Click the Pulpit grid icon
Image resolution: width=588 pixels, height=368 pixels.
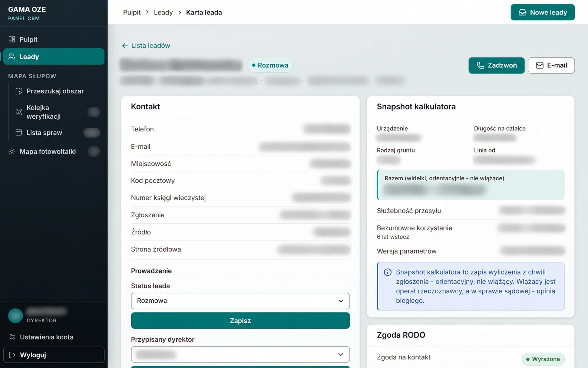pos(12,39)
